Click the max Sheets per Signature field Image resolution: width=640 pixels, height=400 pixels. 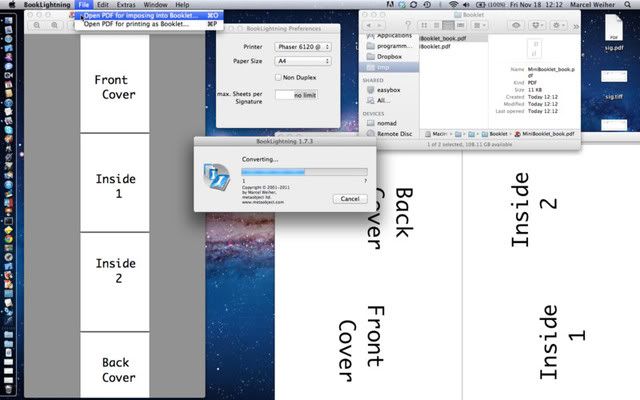pos(297,95)
